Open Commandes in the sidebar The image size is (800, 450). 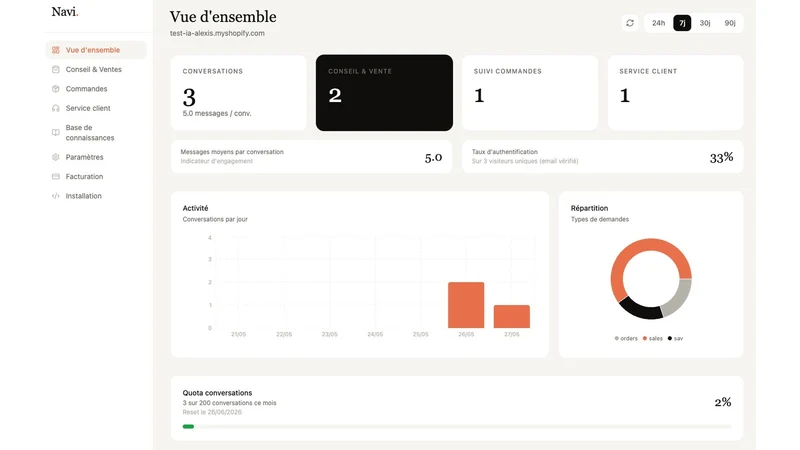pos(96,89)
